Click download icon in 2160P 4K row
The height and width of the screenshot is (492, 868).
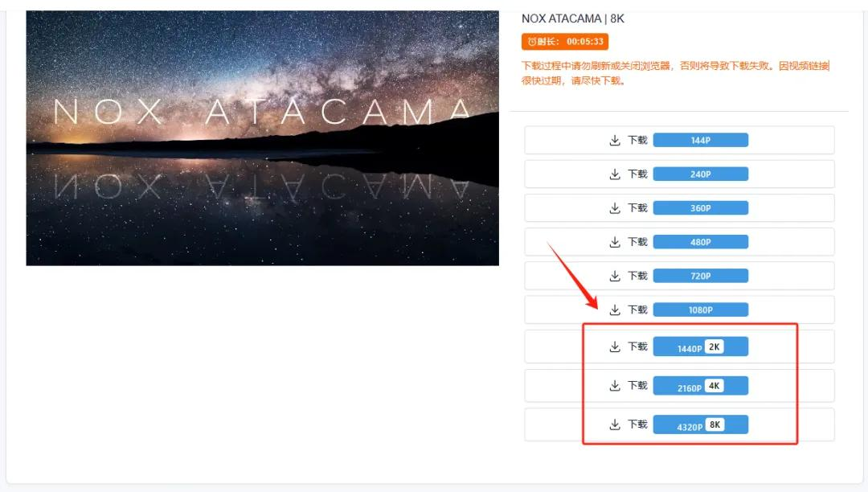[x=615, y=386]
